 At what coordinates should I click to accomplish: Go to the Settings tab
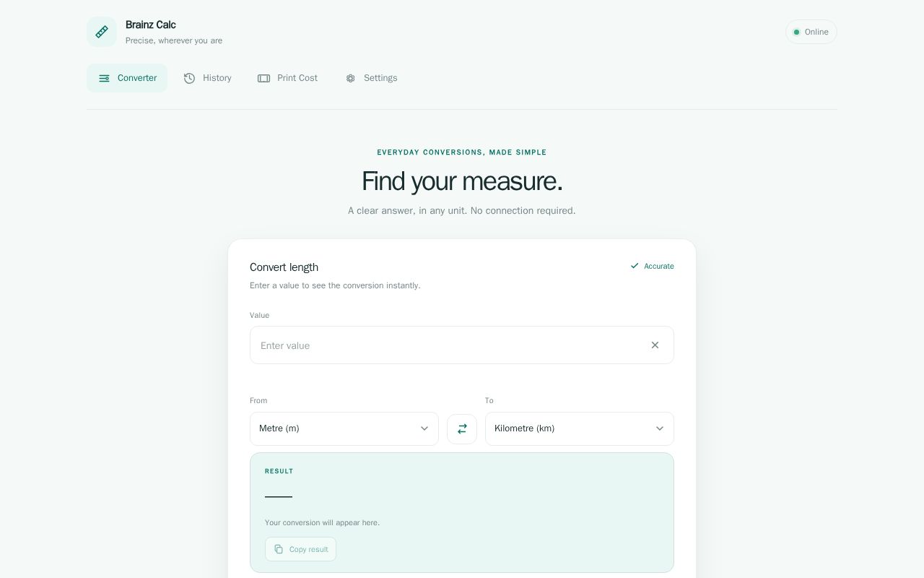(x=371, y=78)
